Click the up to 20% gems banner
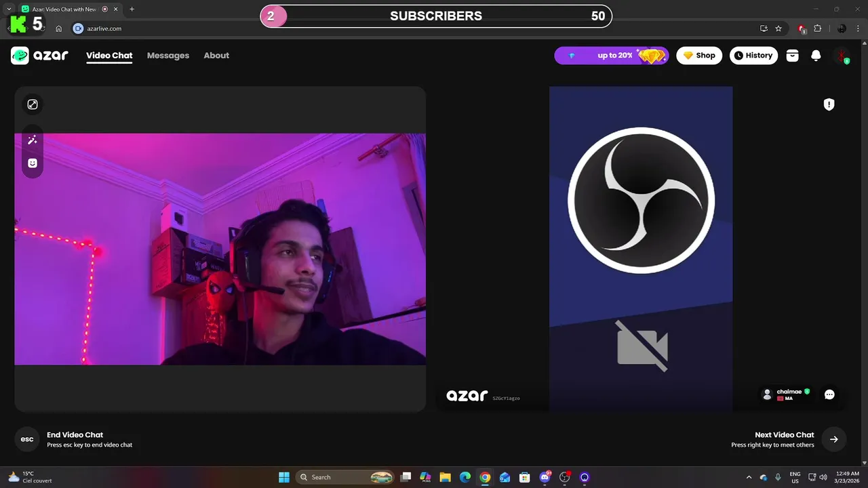 point(612,56)
